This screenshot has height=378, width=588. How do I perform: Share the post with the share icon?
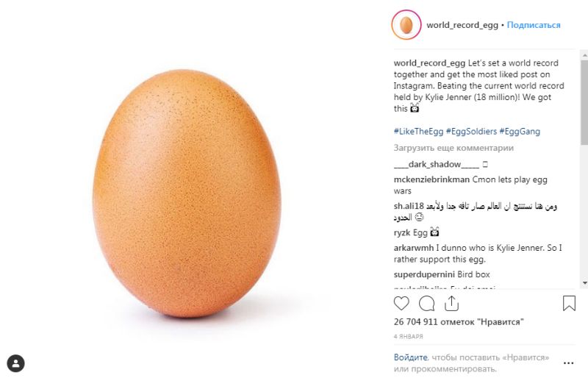tap(451, 303)
